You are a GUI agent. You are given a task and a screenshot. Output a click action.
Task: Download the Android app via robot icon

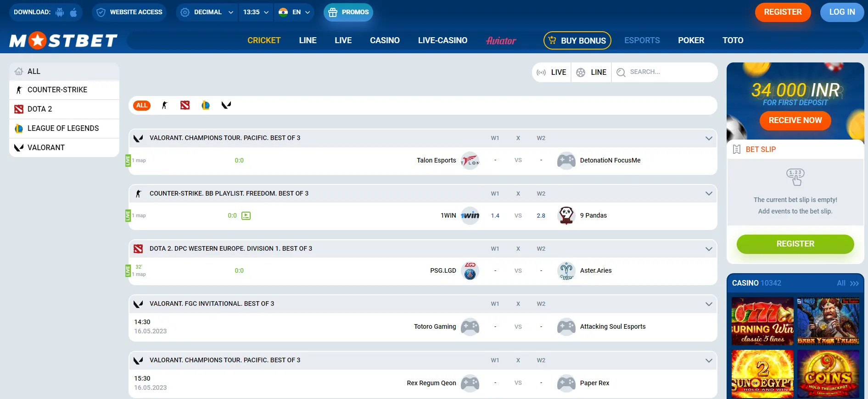point(60,12)
